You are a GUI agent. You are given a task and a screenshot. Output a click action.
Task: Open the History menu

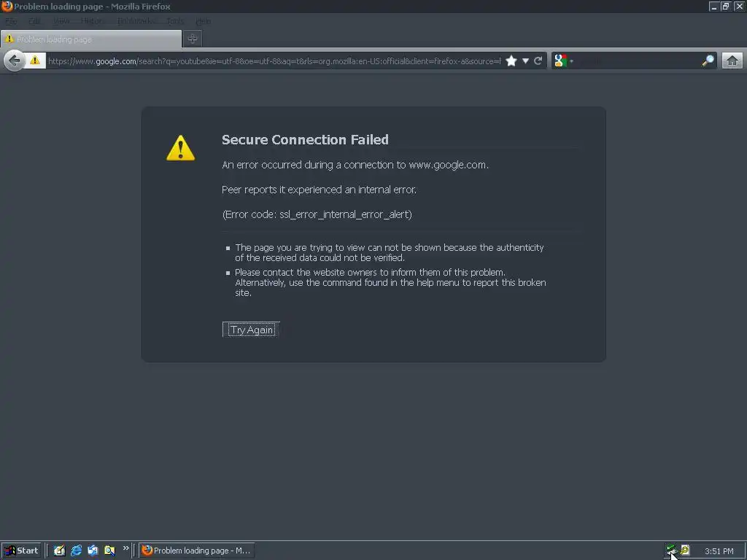(x=92, y=21)
